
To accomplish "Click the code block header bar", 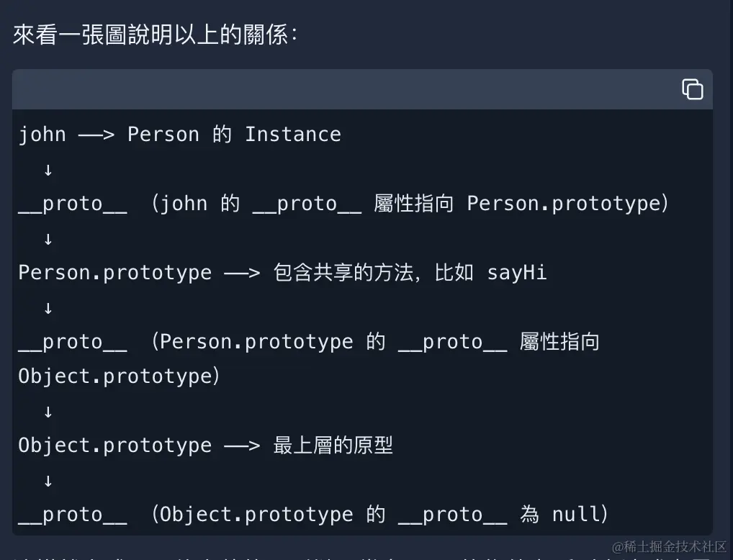I will click(362, 89).
